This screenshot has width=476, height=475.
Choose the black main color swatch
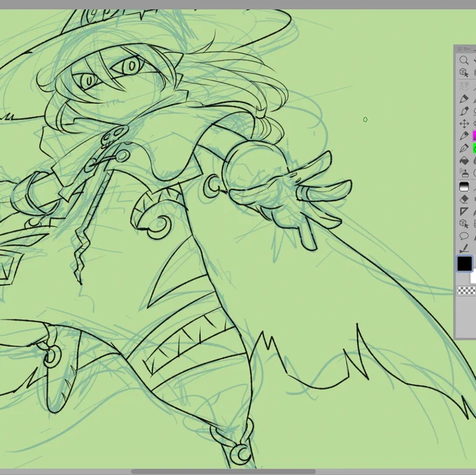point(465,263)
